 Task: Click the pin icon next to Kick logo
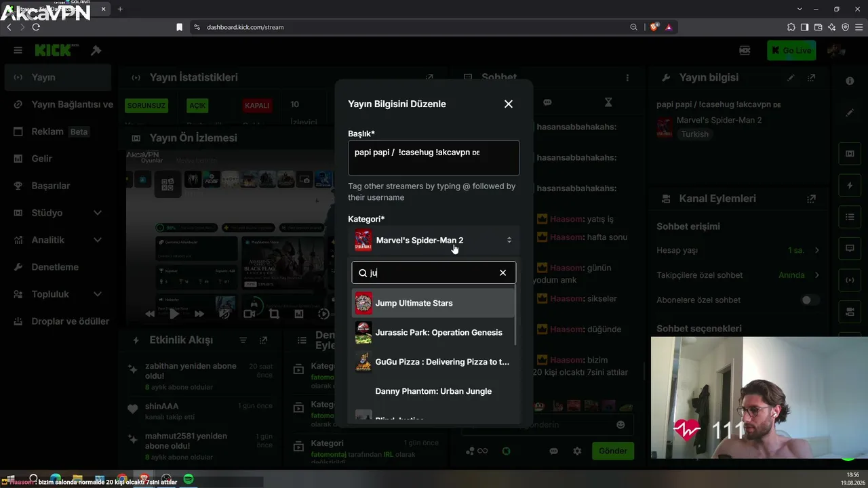coord(96,50)
